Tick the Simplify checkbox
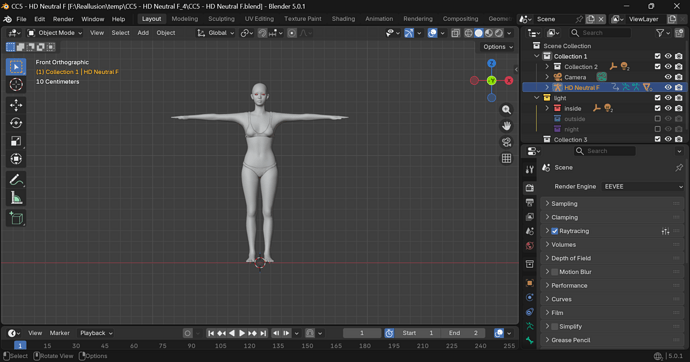690x362 pixels. click(554, 326)
